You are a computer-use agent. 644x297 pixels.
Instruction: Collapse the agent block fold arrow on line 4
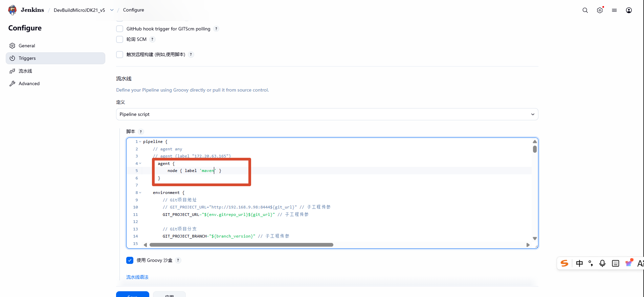[x=140, y=164]
